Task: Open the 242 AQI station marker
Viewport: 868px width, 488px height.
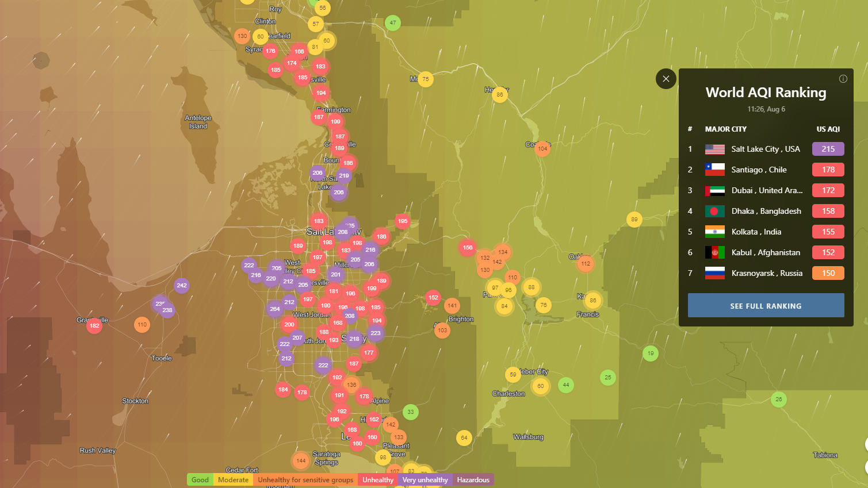Action: point(182,286)
